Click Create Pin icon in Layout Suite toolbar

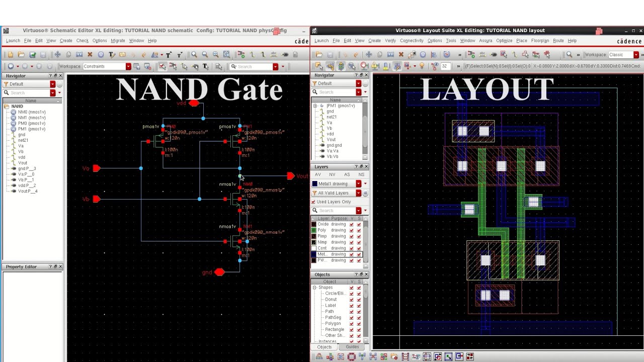(x=494, y=54)
